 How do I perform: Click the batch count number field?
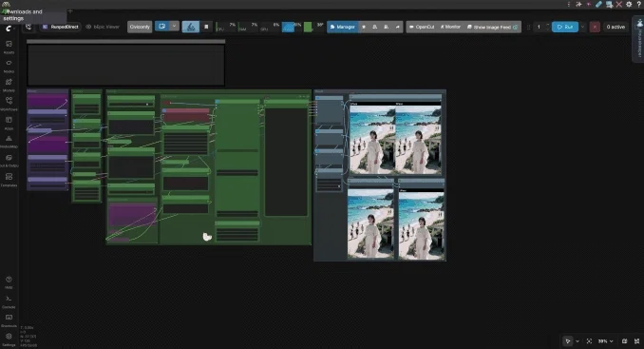(539, 27)
